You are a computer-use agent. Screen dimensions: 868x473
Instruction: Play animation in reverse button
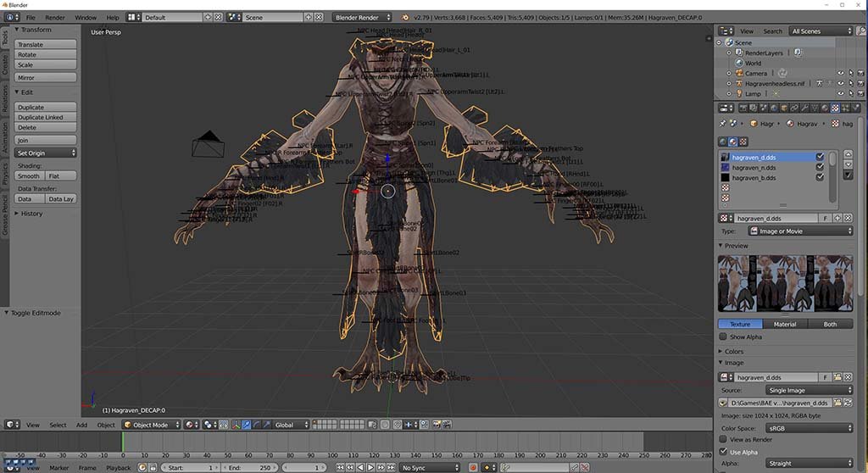point(360,467)
